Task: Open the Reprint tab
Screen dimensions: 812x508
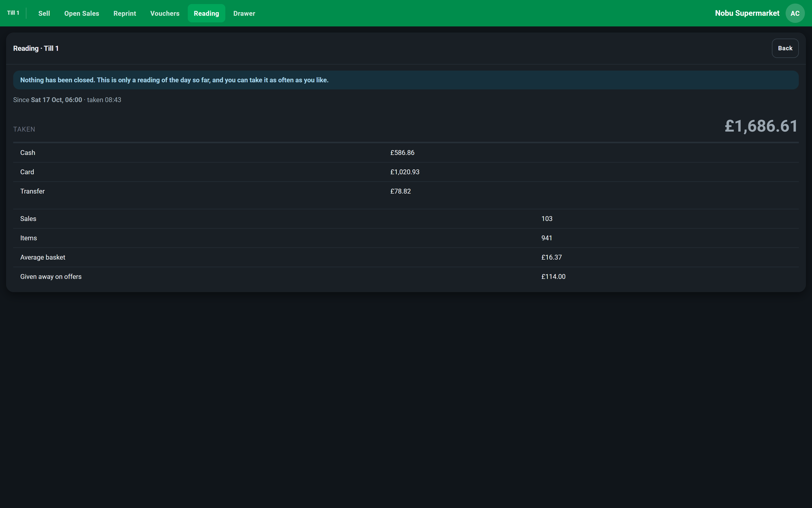Action: coord(125,13)
